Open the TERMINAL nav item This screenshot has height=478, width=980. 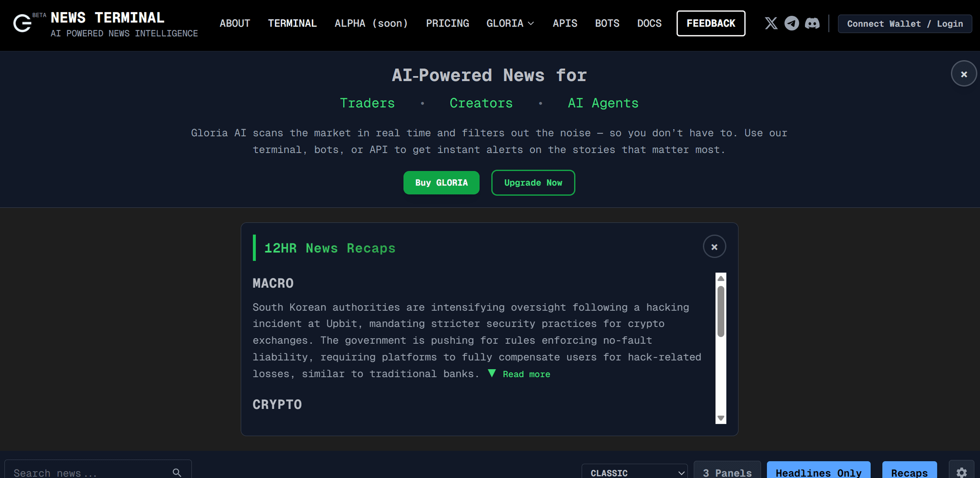(x=292, y=23)
